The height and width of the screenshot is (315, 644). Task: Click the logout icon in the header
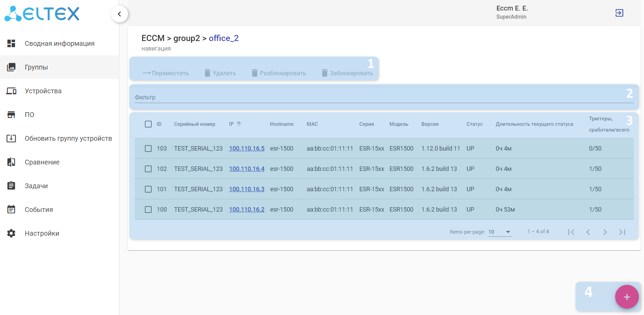(x=619, y=13)
